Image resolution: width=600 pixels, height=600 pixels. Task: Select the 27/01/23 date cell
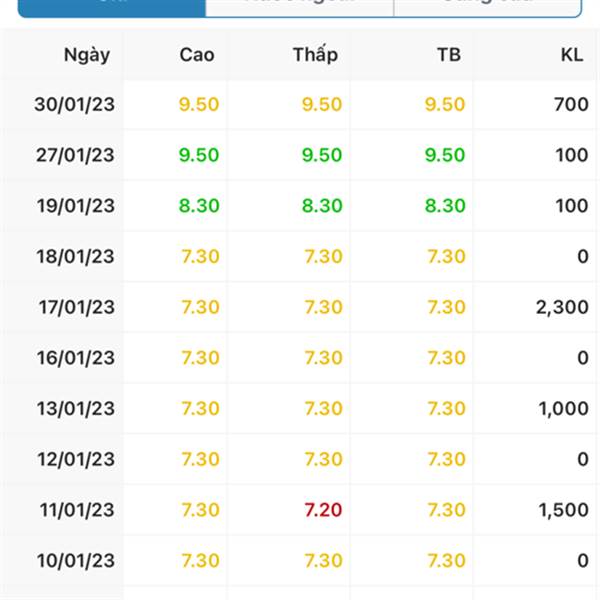(75, 155)
